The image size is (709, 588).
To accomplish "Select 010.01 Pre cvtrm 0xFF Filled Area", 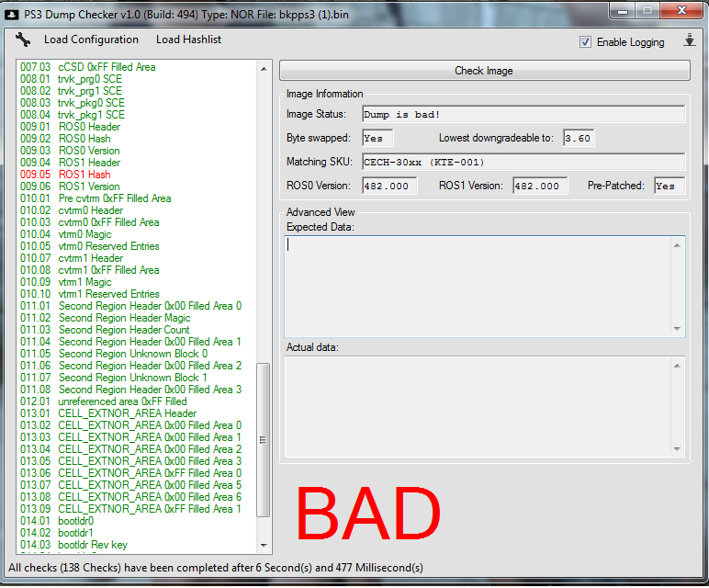I will click(96, 198).
